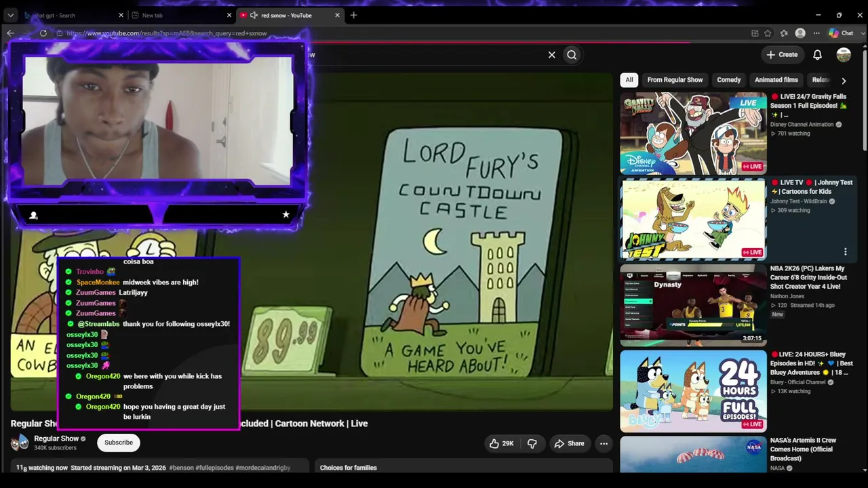Open the browser Settings and more menu
868x488 pixels.
(816, 33)
